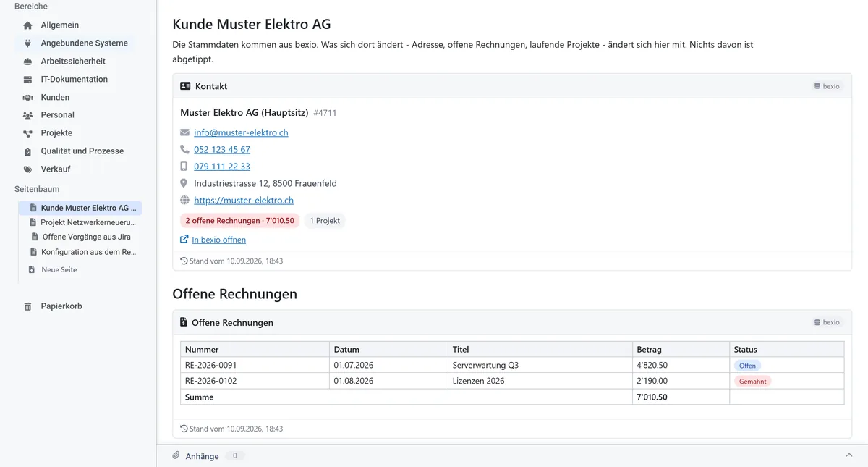This screenshot has width=868, height=467.
Task: Click the page icon of Projekt Netzwerkerneuerung
Action: point(33,222)
